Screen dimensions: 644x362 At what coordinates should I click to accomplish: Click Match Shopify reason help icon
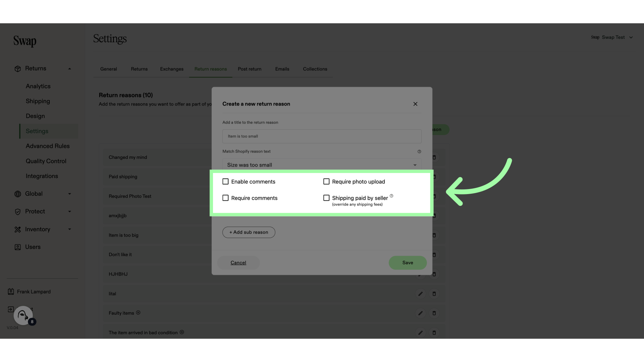click(x=419, y=152)
